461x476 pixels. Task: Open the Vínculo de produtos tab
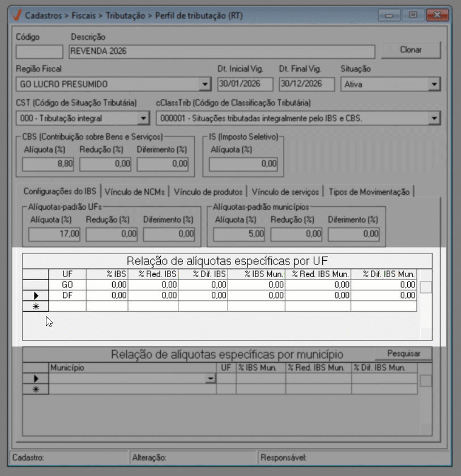208,192
